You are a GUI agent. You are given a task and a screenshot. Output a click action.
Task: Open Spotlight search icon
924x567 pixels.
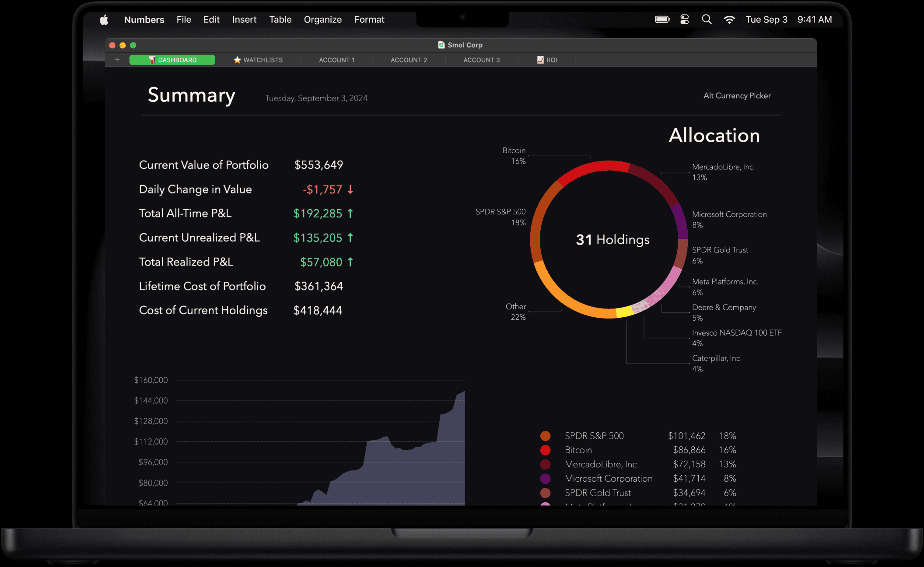707,19
